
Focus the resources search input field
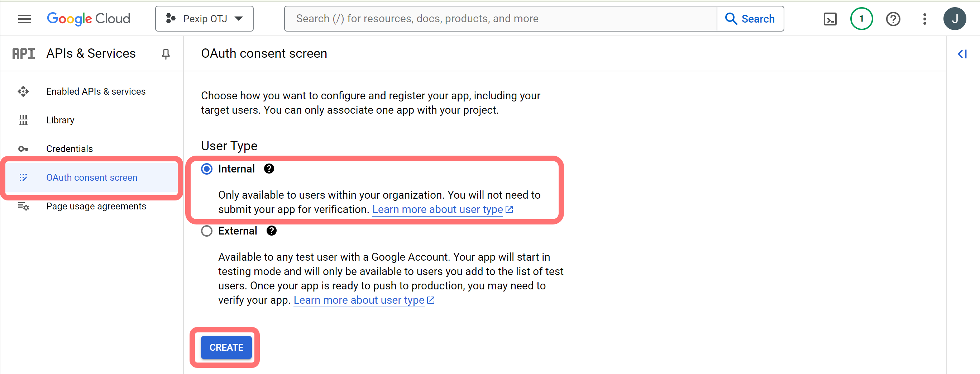pyautogui.click(x=500, y=19)
